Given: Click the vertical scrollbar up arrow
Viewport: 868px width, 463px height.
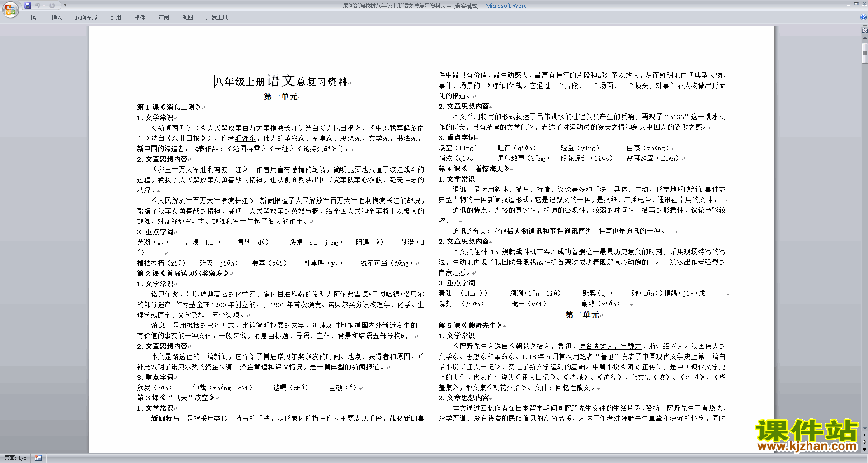Looking at the screenshot, I should [865, 38].
